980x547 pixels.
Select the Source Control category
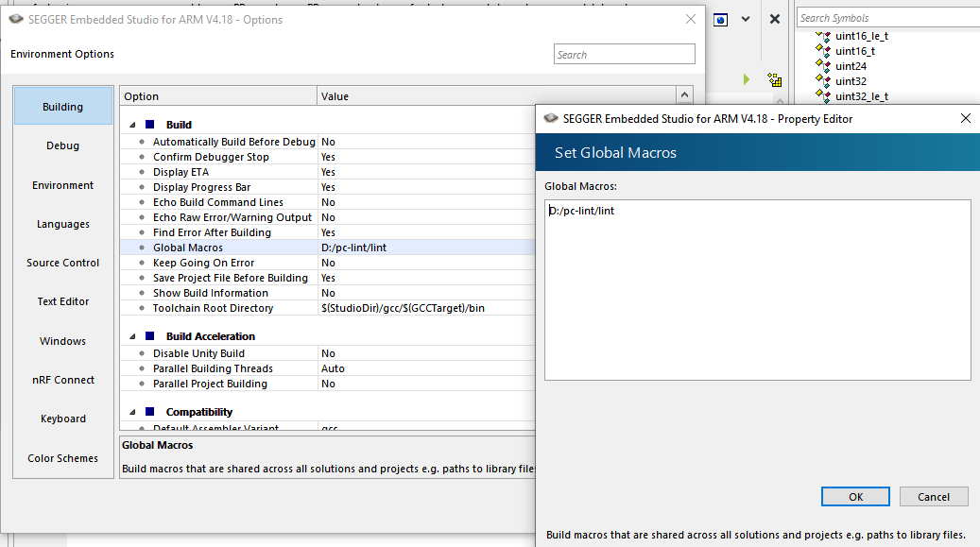tap(63, 263)
